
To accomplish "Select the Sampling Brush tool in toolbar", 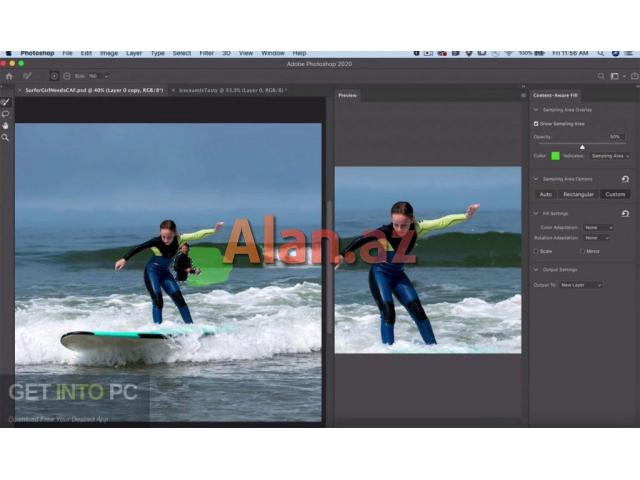I will 5,102.
